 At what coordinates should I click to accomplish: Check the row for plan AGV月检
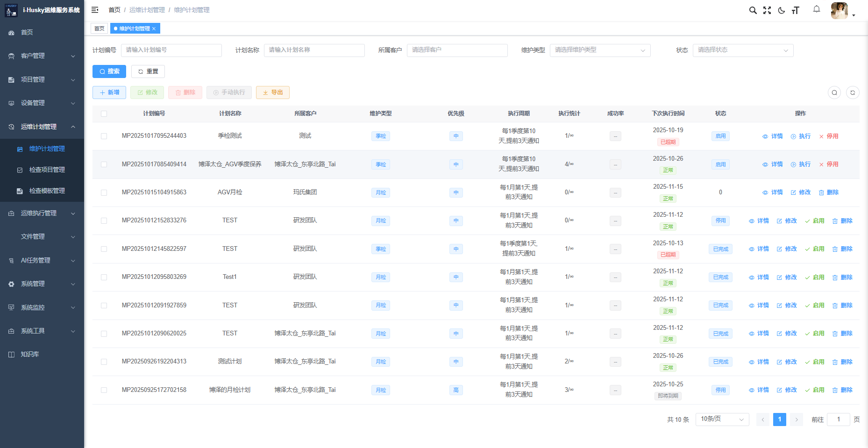(x=104, y=192)
